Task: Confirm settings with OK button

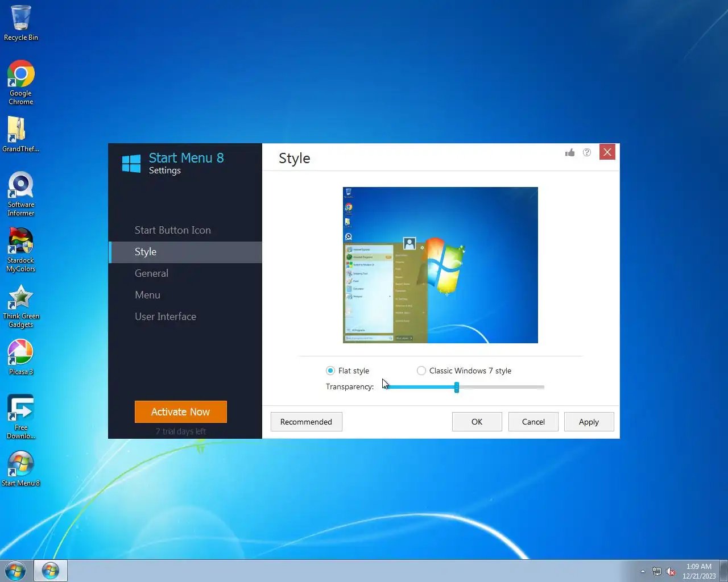Action: (x=477, y=422)
